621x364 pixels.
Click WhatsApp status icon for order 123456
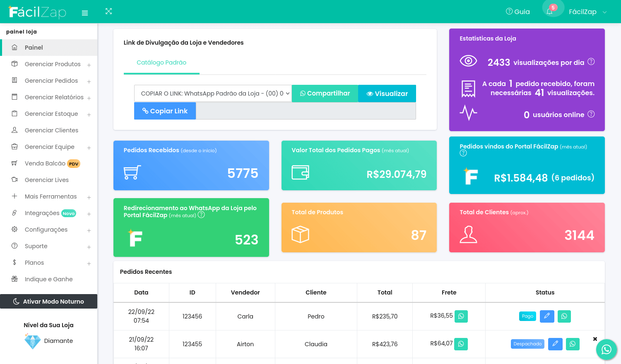[564, 316]
